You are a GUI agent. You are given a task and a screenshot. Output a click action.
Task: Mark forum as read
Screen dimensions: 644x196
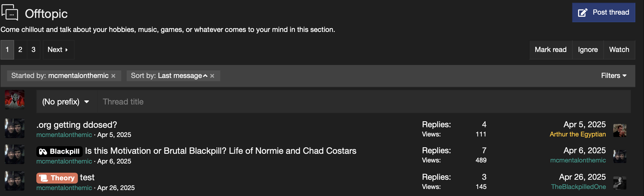pyautogui.click(x=550, y=50)
